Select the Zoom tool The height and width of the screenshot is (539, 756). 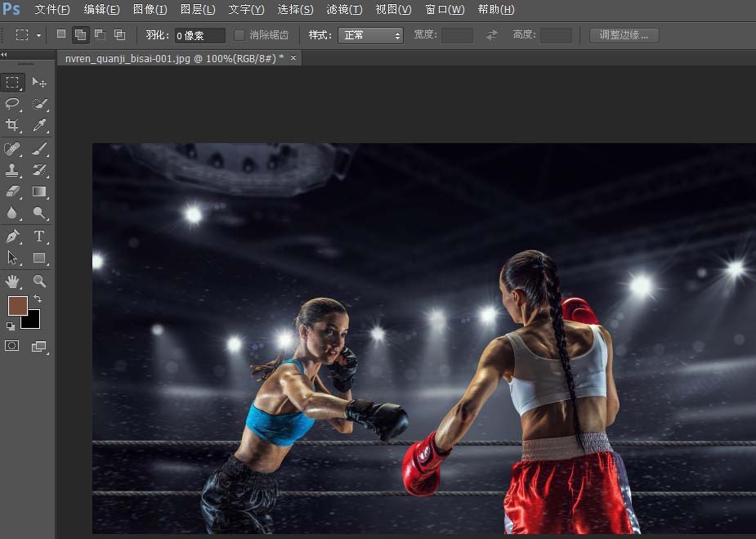pyautogui.click(x=39, y=281)
